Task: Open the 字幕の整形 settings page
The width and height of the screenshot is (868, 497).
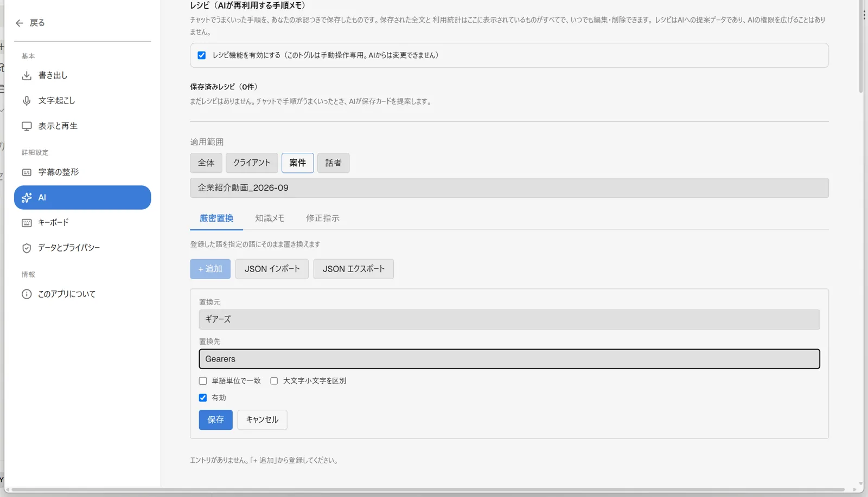Action: coord(82,172)
